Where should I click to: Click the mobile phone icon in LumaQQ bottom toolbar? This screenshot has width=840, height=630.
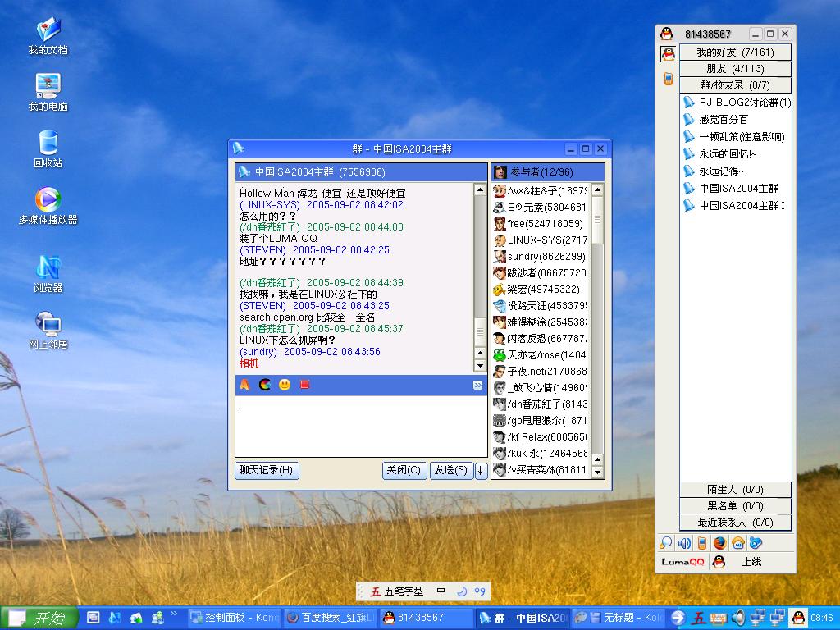coord(701,542)
